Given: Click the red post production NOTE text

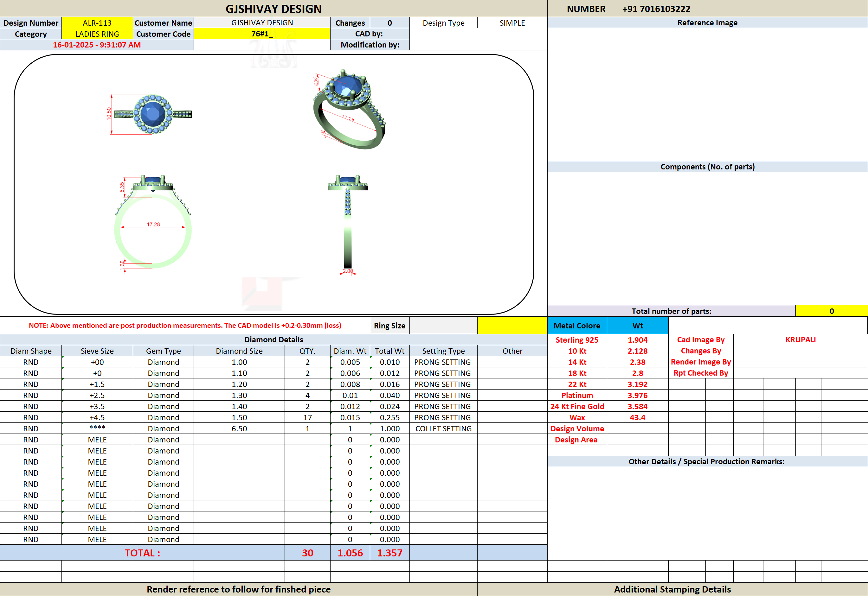Looking at the screenshot, I should pyautogui.click(x=185, y=325).
